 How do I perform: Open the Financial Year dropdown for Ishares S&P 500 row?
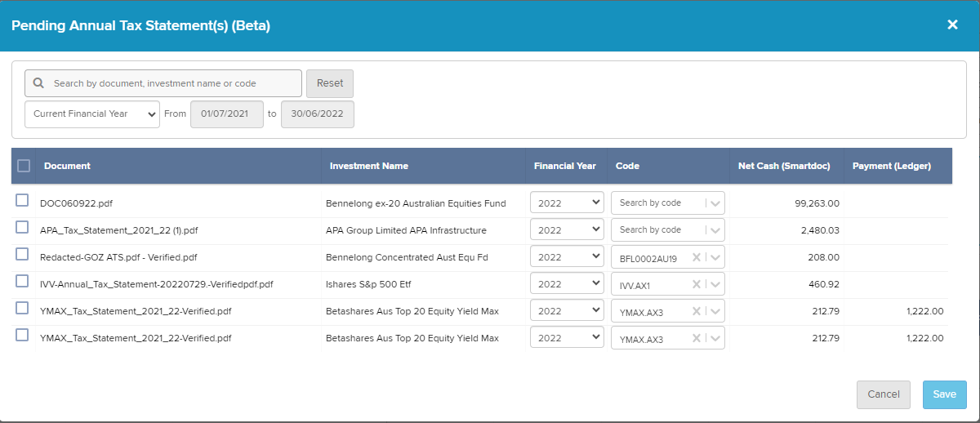click(567, 284)
